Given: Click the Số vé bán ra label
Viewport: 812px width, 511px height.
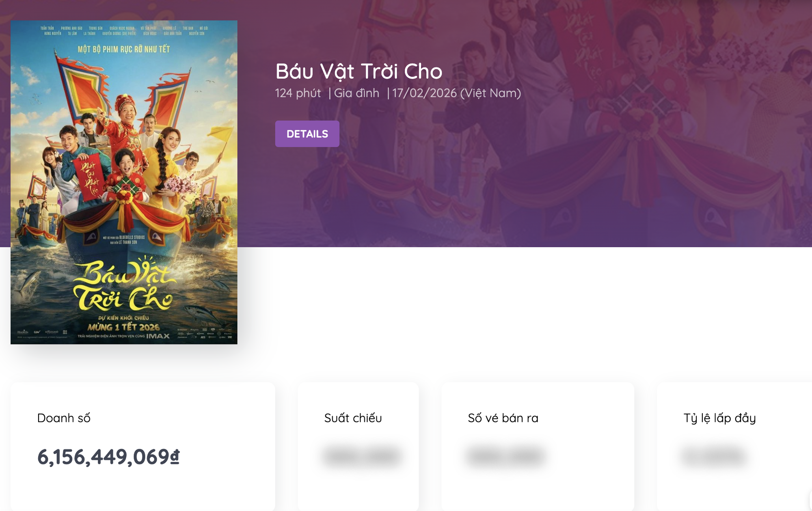Looking at the screenshot, I should click(x=503, y=418).
